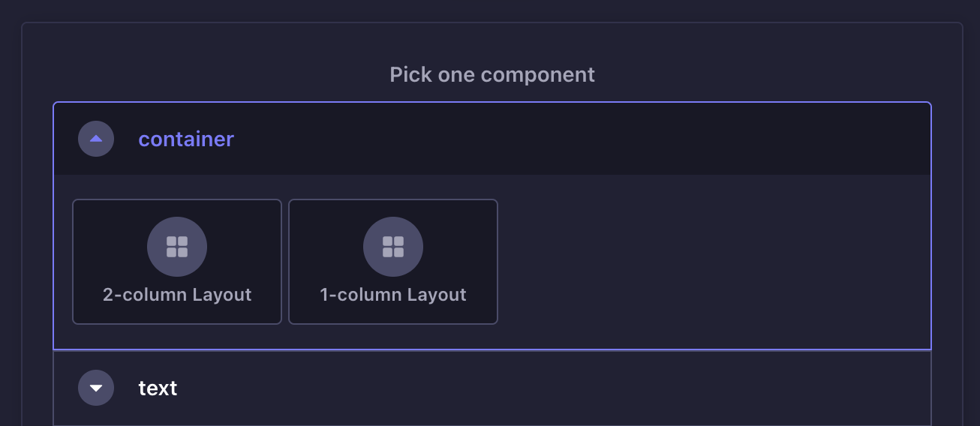Screen dimensions: 980x426
Task: Click the container accordion header bar
Action: [x=525, y=139]
